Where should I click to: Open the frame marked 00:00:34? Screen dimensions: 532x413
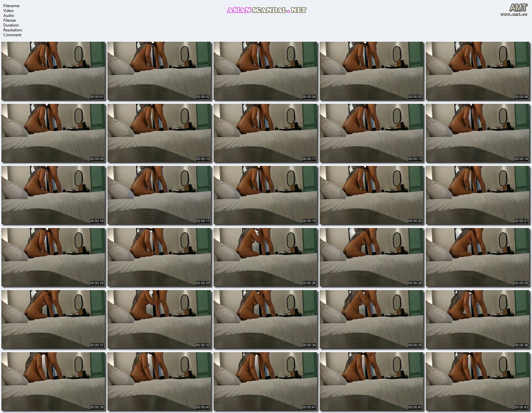click(x=266, y=319)
